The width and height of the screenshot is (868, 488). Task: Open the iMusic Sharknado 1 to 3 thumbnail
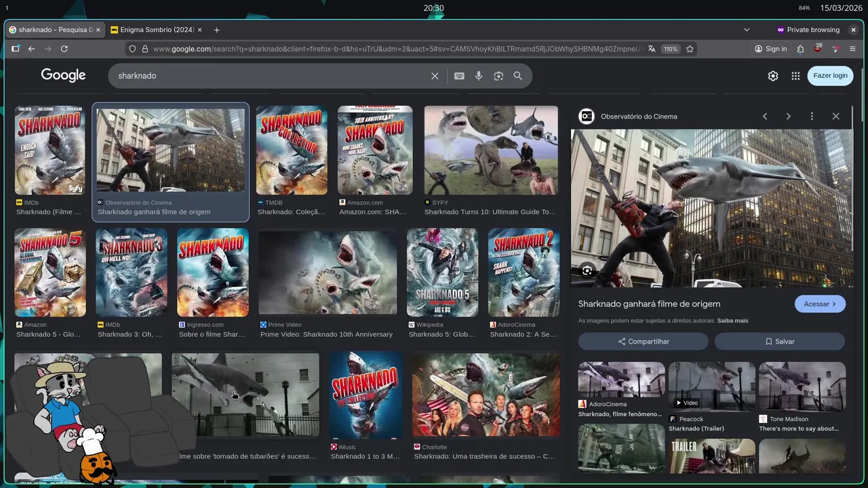(366, 395)
